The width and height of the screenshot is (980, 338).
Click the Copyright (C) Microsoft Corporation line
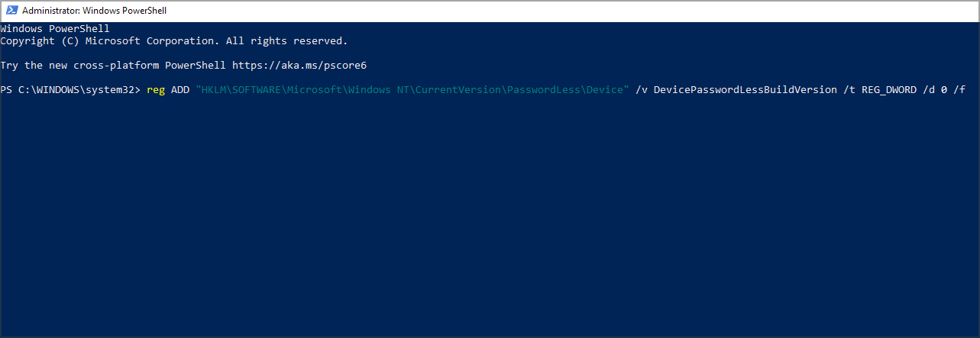pos(174,40)
